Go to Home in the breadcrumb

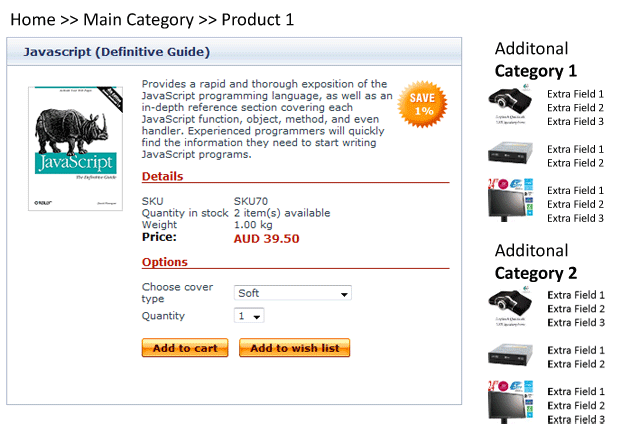point(32,20)
